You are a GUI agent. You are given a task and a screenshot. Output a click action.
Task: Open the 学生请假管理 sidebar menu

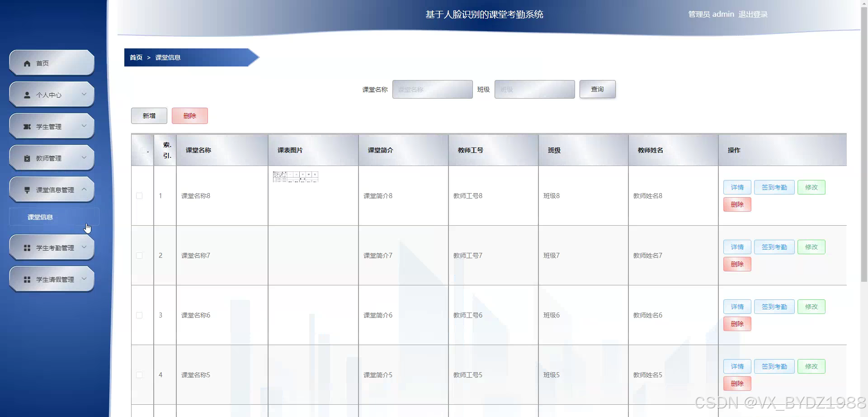pyautogui.click(x=52, y=279)
